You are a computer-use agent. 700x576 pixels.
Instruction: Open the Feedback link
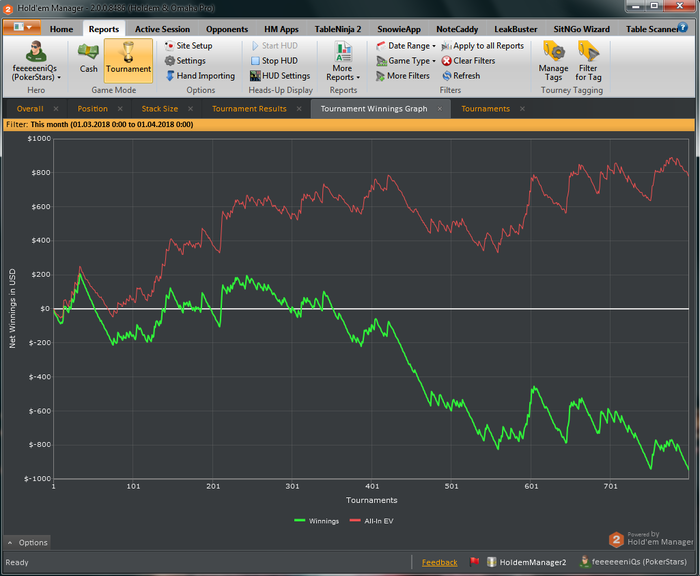tap(439, 563)
